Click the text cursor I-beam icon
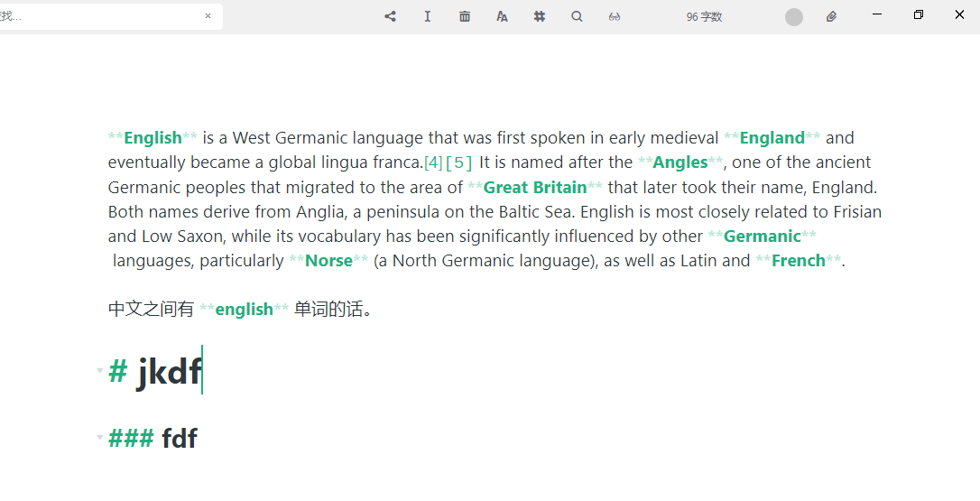 coord(428,16)
